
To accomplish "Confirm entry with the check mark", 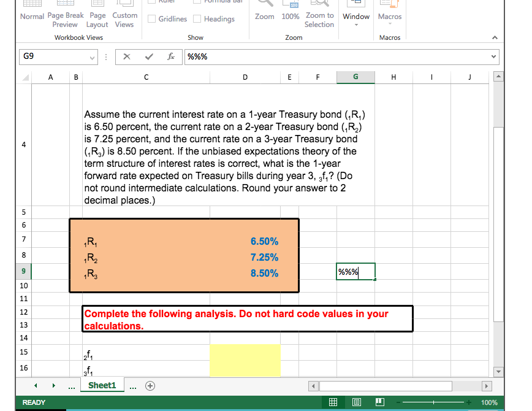I will click(x=148, y=56).
